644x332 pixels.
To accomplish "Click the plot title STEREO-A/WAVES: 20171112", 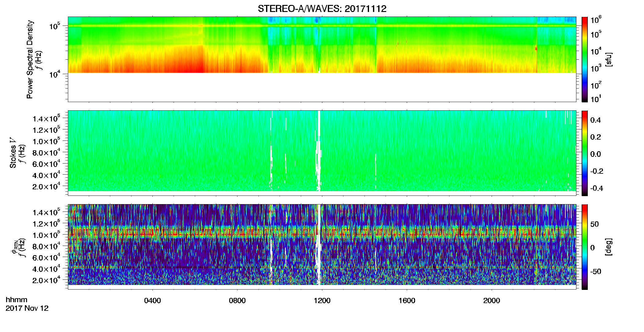I will (x=322, y=9).
